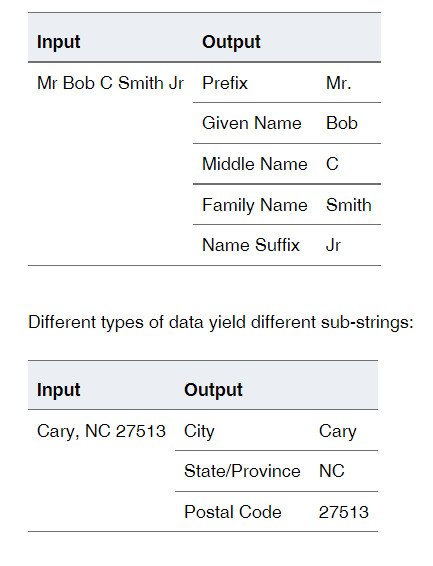Select the 'Mr Bob C Smith Jr' input cell

[110, 83]
